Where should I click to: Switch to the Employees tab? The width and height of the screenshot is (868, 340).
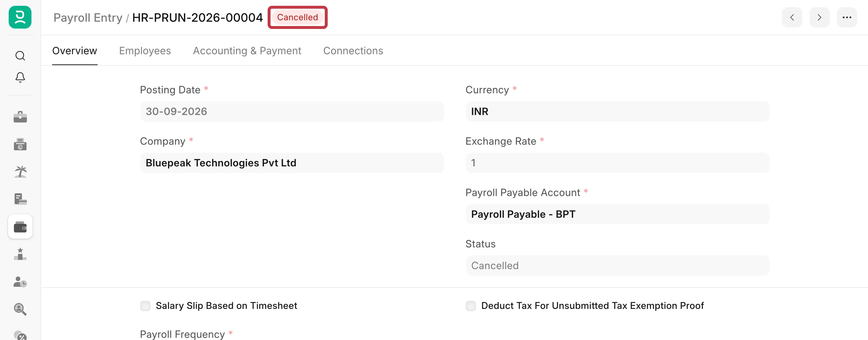(145, 51)
